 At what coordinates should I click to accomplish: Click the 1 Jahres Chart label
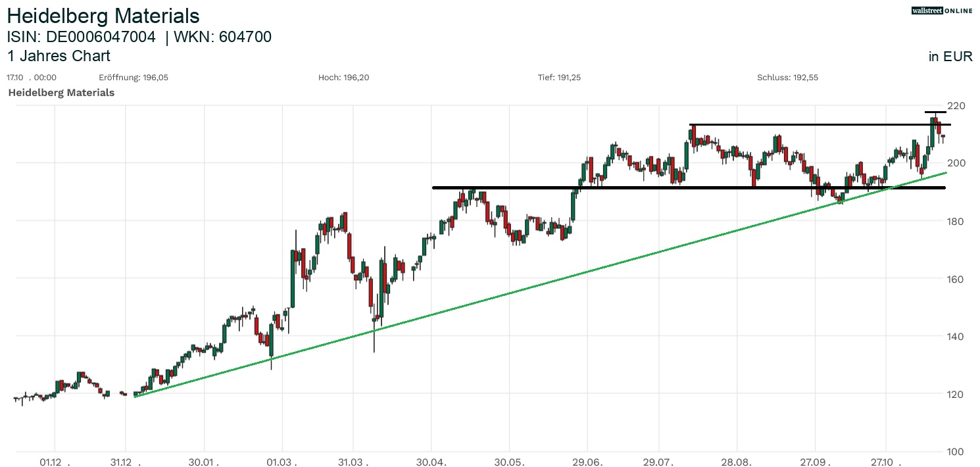tap(59, 56)
